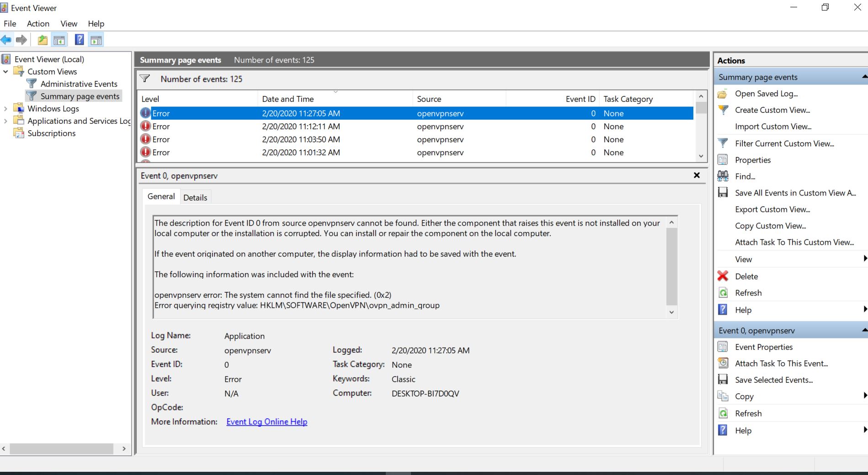Collapse the Event 0, openvpnserv actions section
Image resolution: width=868 pixels, height=475 pixels.
864,330
